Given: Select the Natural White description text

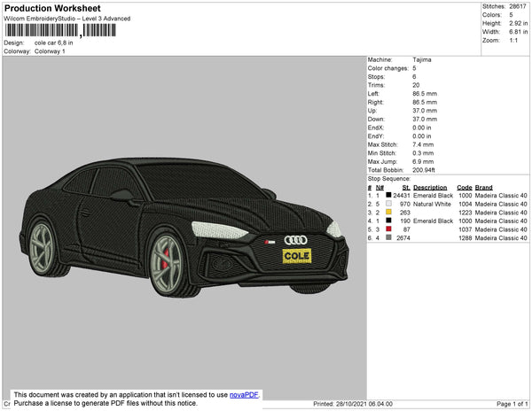Looking at the screenshot, I should [433, 205].
